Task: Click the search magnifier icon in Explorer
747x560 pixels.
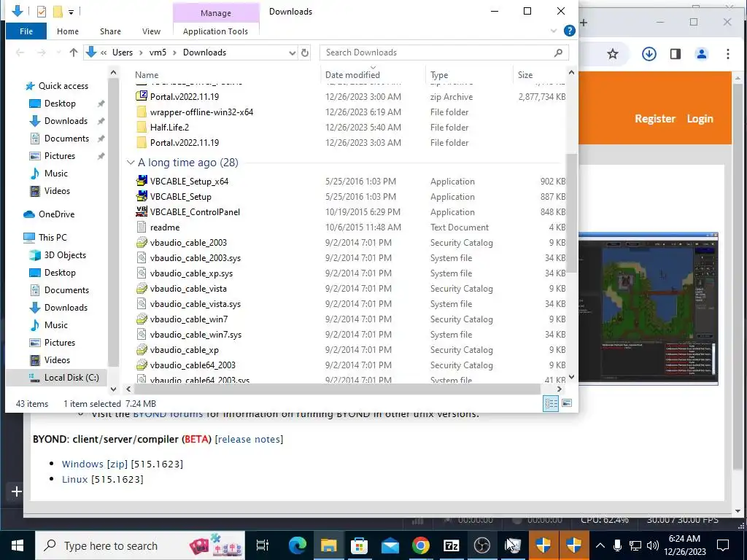Action: (558, 52)
